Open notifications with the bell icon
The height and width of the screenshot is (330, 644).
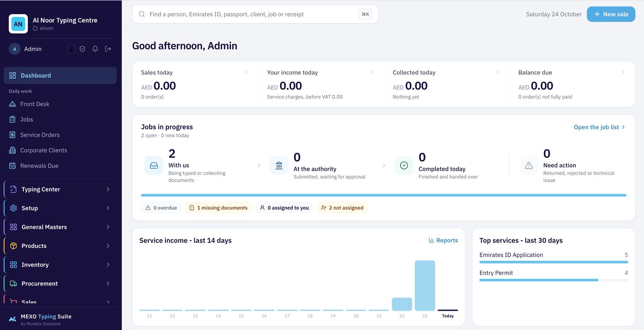[95, 49]
